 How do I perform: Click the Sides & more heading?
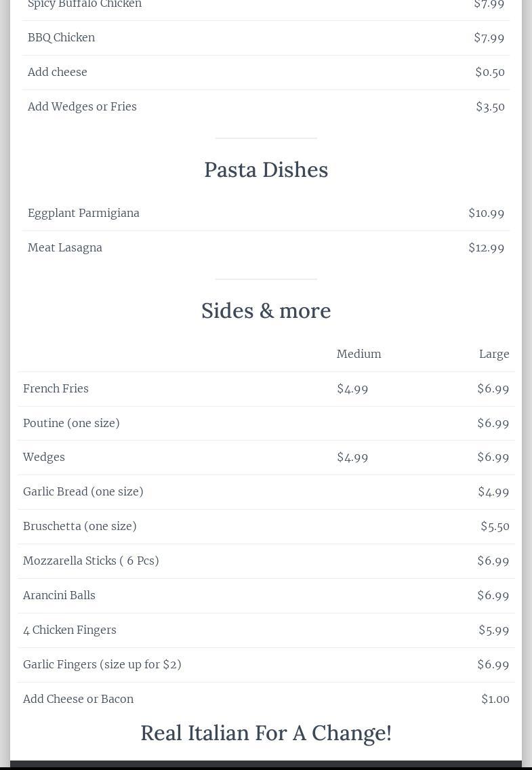(266, 311)
